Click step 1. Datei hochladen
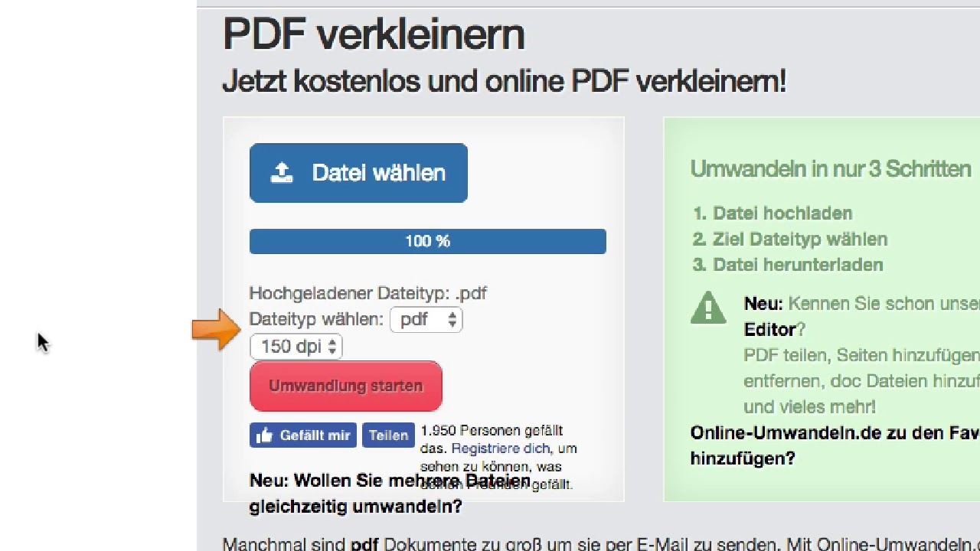Viewport: 980px width, 551px height. [773, 214]
